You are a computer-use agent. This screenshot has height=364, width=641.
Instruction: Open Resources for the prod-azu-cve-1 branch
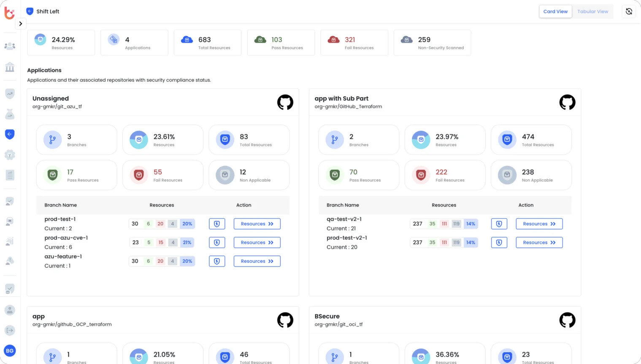(257, 242)
